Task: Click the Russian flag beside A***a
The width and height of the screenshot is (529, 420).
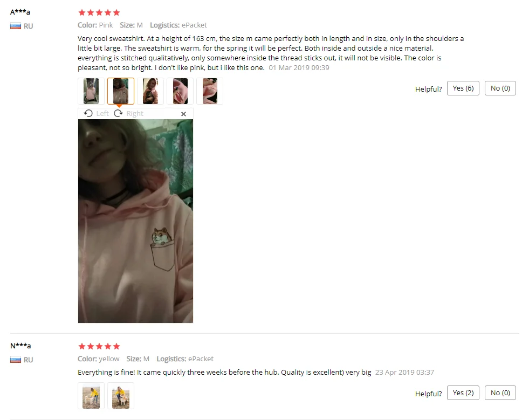Action: pos(16,26)
